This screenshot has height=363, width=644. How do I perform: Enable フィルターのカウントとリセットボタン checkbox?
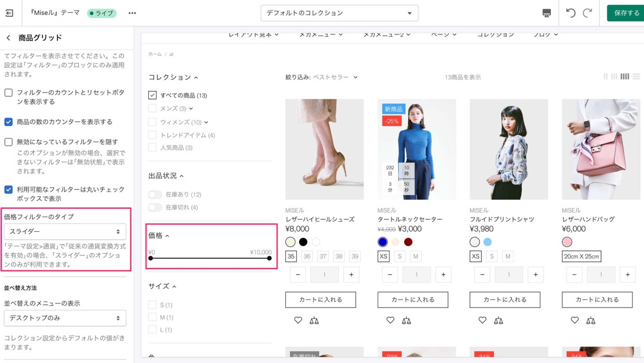coord(9,93)
